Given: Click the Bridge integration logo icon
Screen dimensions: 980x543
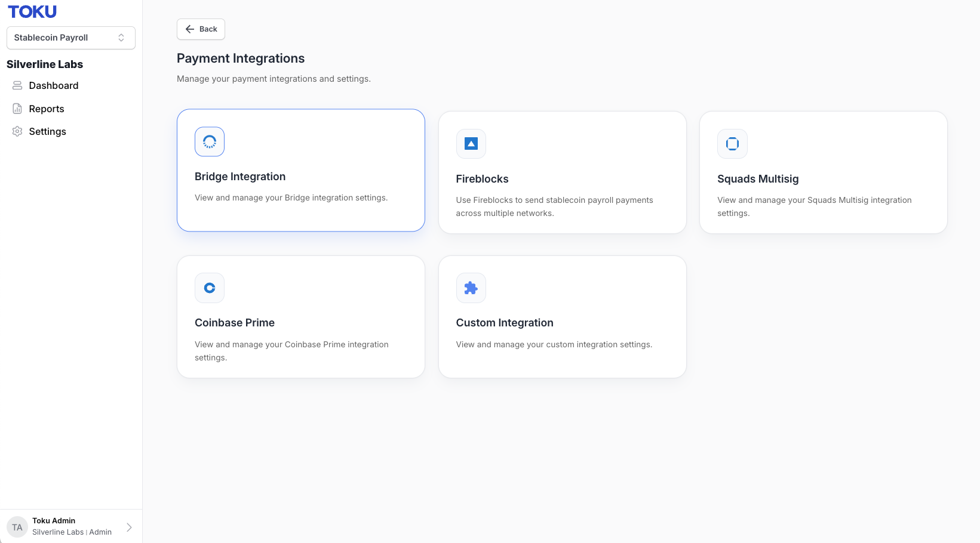Looking at the screenshot, I should 210,141.
